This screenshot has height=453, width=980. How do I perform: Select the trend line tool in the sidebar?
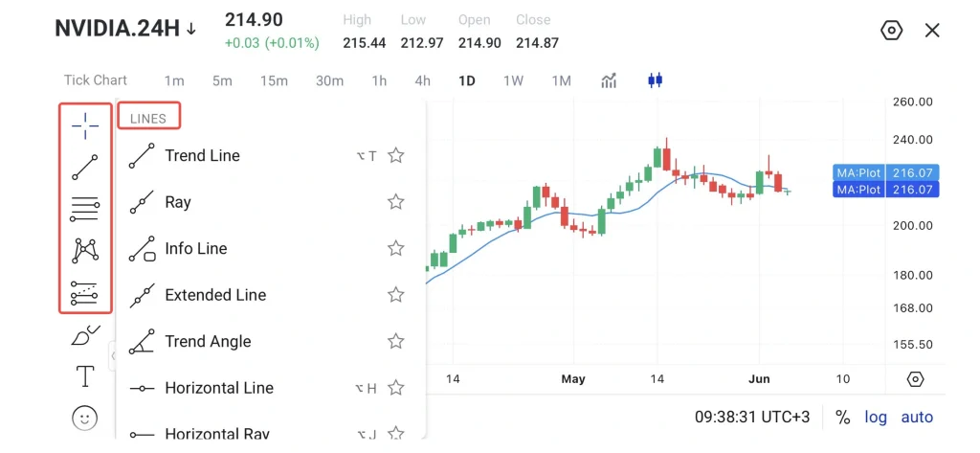pyautogui.click(x=85, y=167)
